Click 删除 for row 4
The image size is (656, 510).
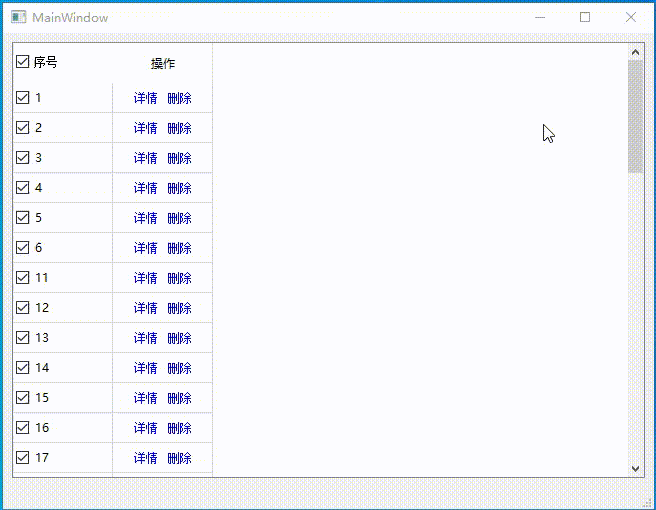click(x=179, y=188)
